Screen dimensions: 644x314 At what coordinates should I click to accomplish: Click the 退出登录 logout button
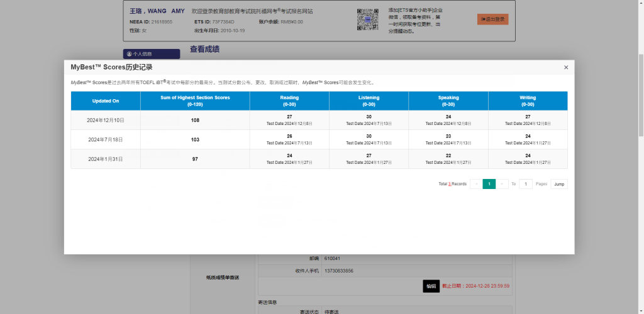pos(492,19)
